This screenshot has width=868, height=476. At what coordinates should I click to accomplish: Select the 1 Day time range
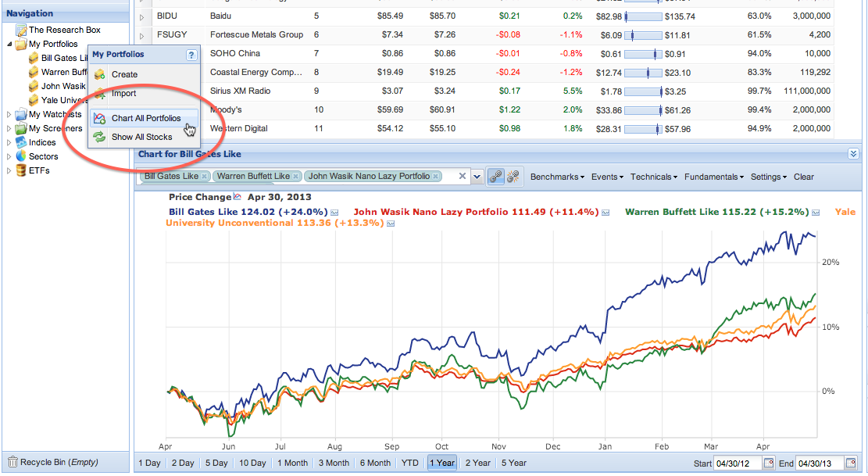[x=149, y=463]
